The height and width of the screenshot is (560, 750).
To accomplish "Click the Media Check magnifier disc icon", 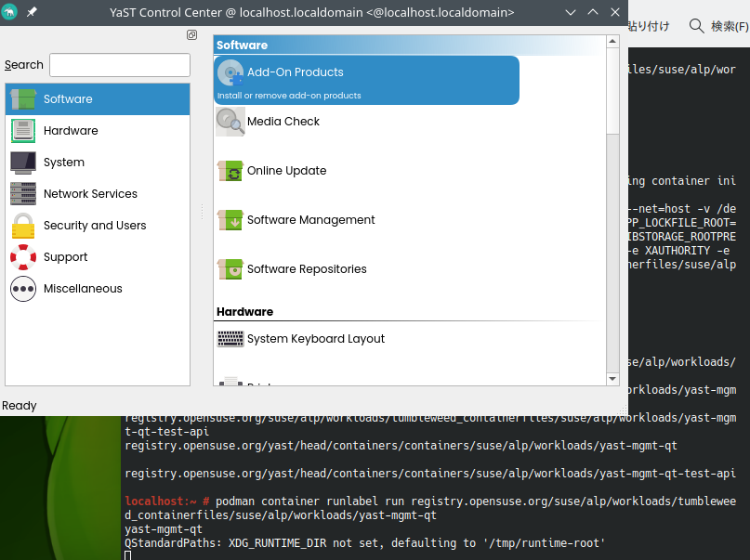I will coord(230,122).
